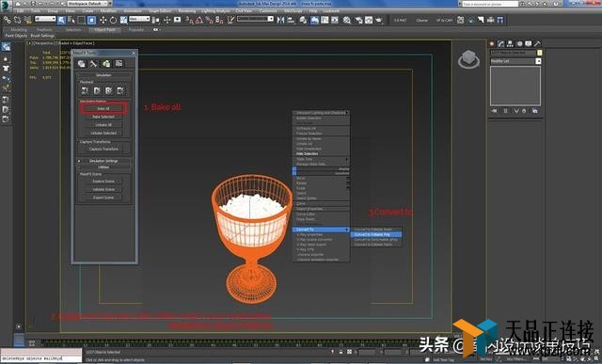Reset the MassFX simulation playback

[x=85, y=90]
